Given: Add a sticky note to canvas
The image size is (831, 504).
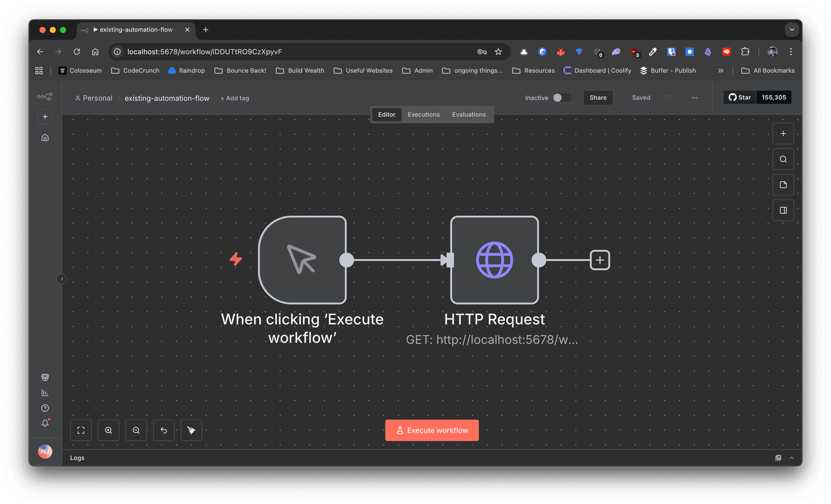Looking at the screenshot, I should coord(783,185).
